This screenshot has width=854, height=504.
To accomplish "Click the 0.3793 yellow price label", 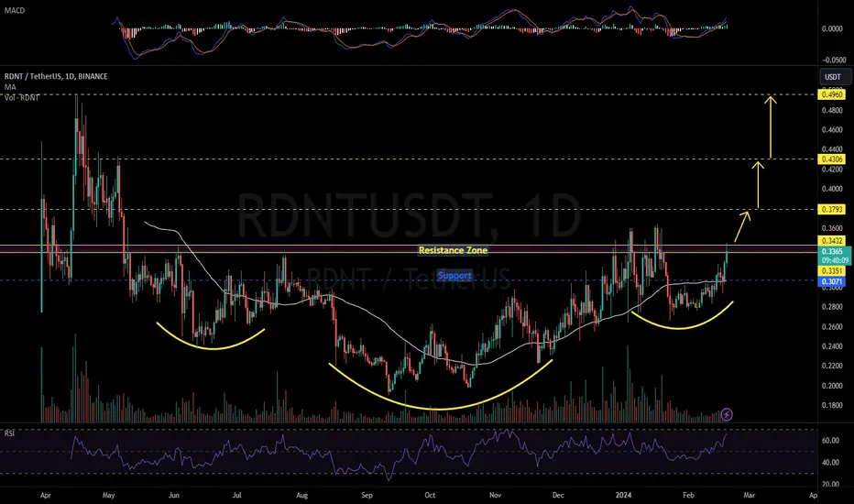I will pyautogui.click(x=832, y=209).
